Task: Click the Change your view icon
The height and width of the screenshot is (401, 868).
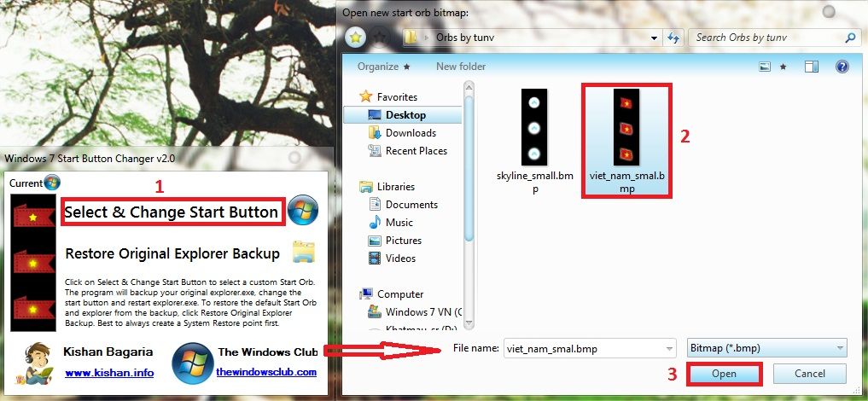Action: [765, 67]
